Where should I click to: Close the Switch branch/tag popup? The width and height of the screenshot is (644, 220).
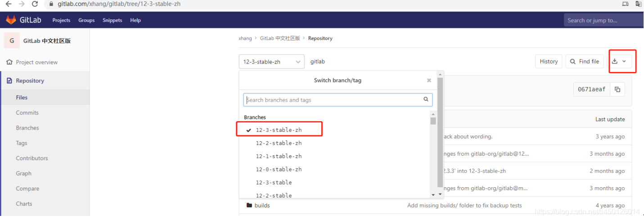[429, 81]
